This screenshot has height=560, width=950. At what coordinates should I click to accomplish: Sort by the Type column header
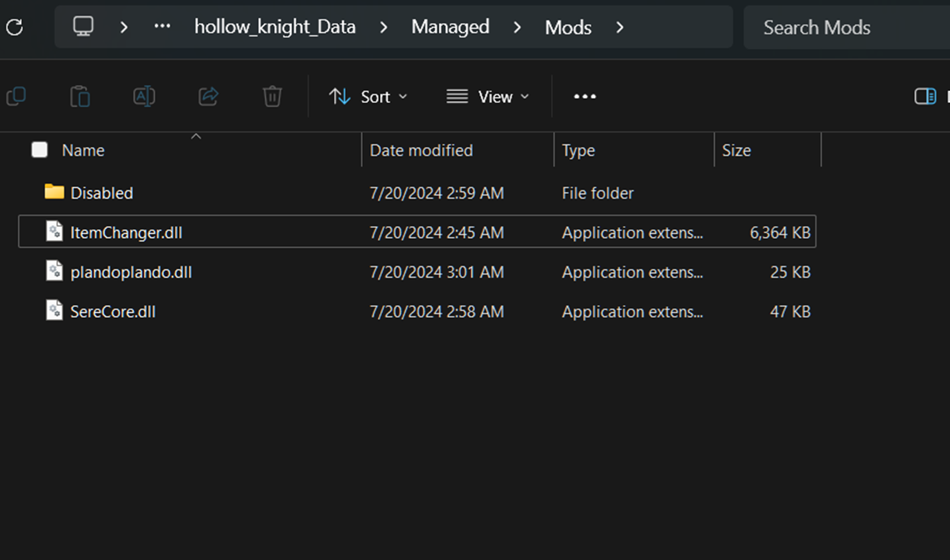pos(578,151)
